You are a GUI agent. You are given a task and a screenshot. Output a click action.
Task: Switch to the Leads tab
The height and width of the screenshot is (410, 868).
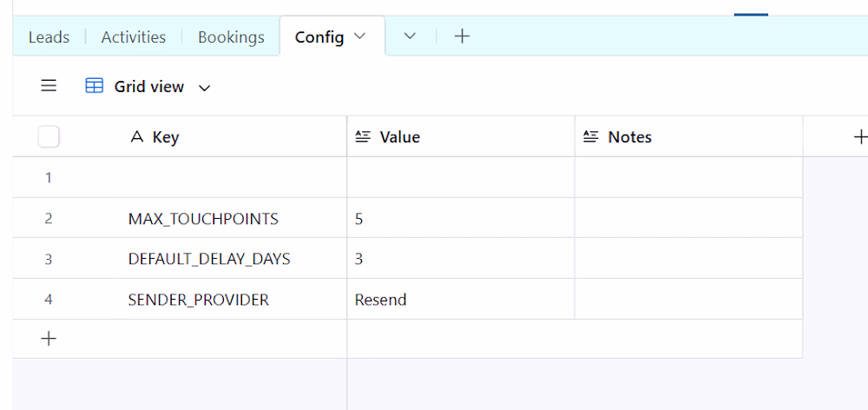point(49,37)
